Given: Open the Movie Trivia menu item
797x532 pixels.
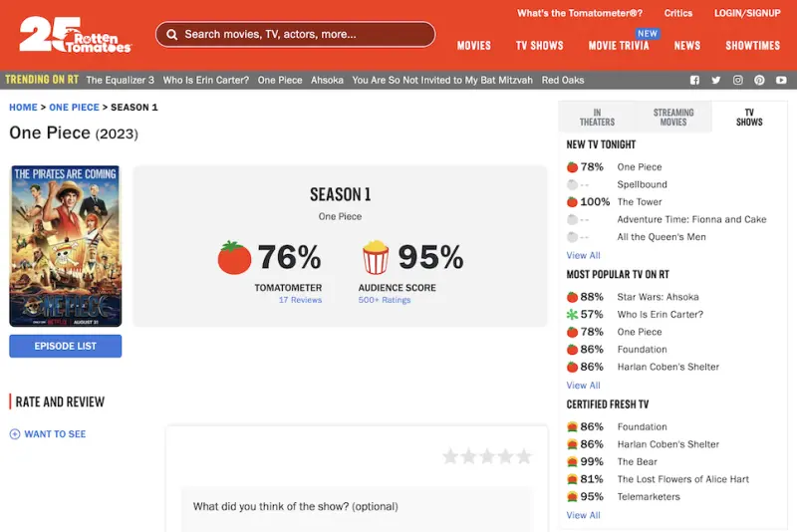Looking at the screenshot, I should click(x=619, y=46).
